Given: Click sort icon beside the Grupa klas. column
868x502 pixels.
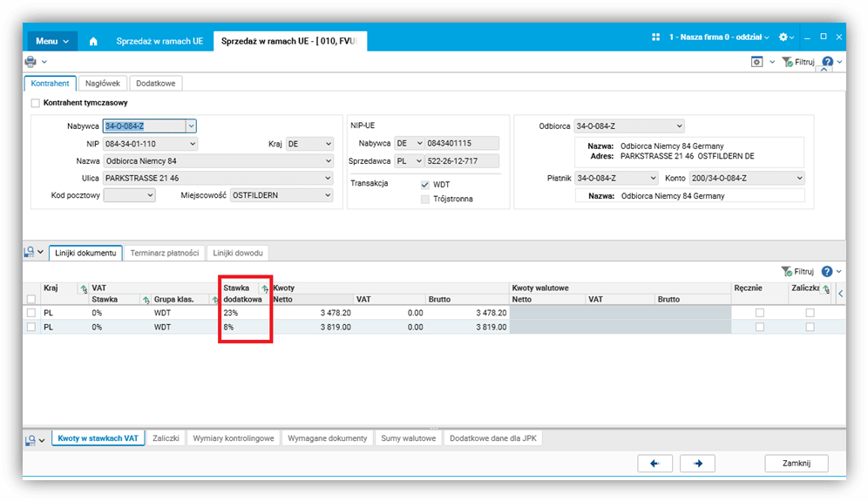Looking at the screenshot, I should click(x=215, y=300).
